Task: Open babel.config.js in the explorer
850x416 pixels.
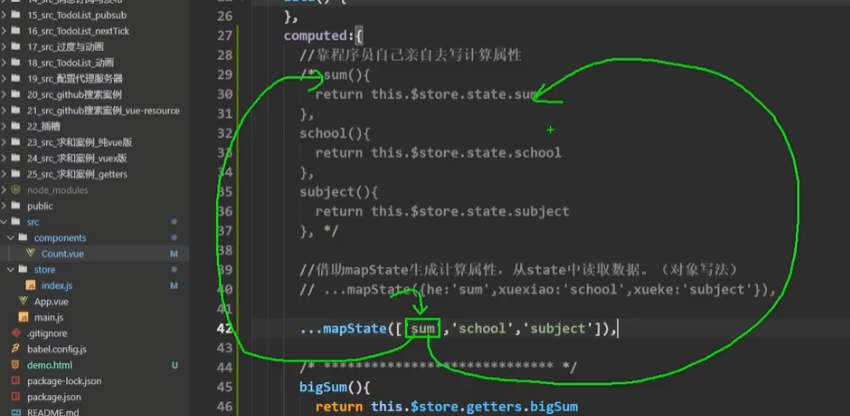Action: pos(56,349)
